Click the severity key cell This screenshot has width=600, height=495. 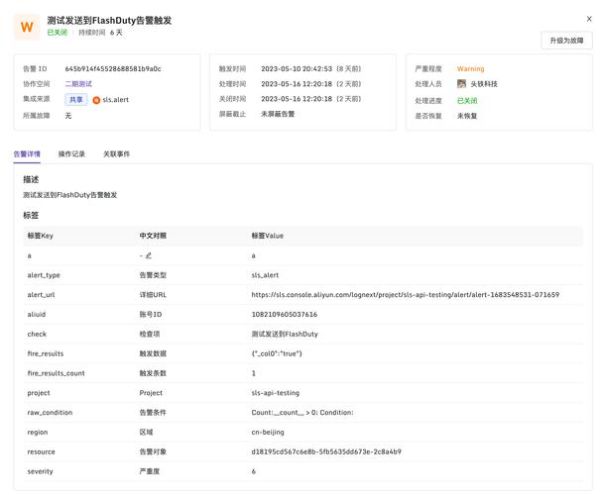point(40,471)
